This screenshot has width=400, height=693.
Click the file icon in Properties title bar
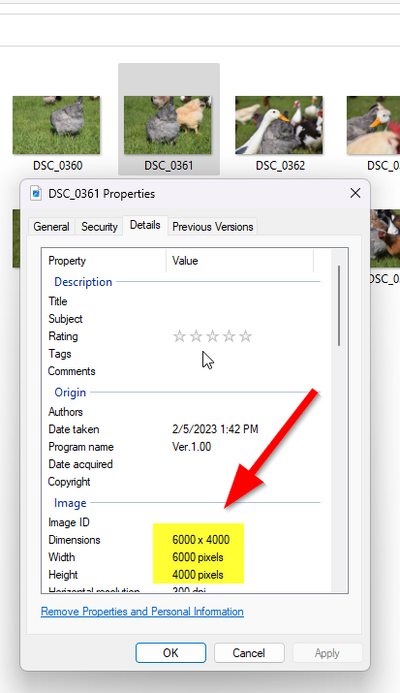[36, 194]
